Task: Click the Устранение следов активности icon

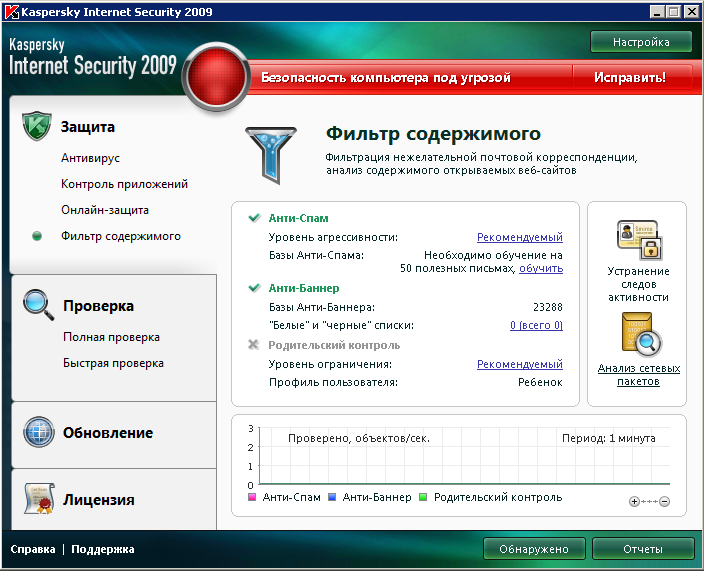Action: pyautogui.click(x=639, y=240)
